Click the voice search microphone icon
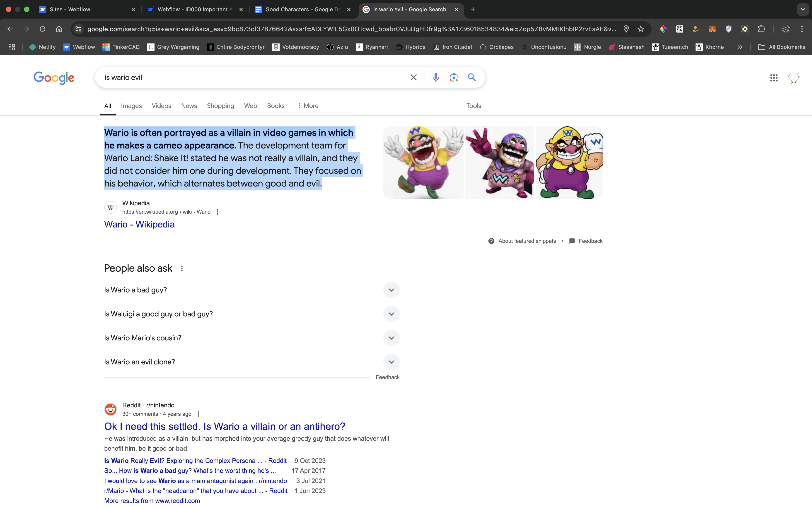The height and width of the screenshot is (507, 812). pyautogui.click(x=435, y=77)
